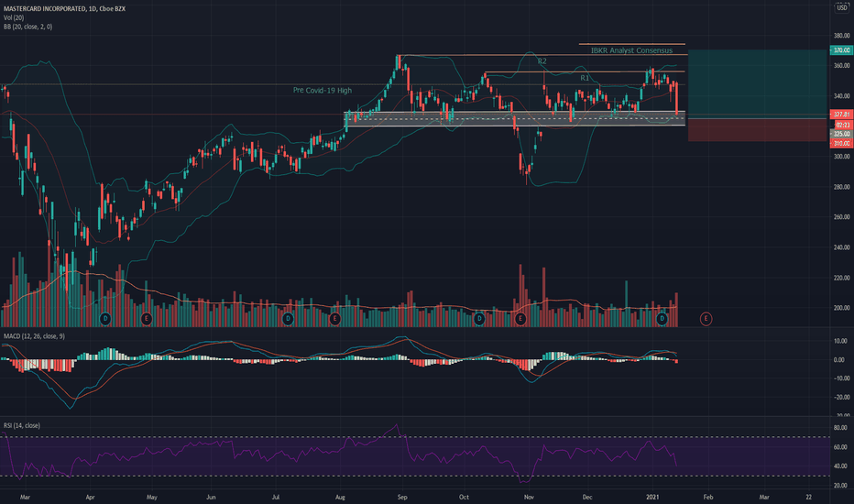Select the green profit zone of long position
The image size is (854, 504).
[758, 84]
